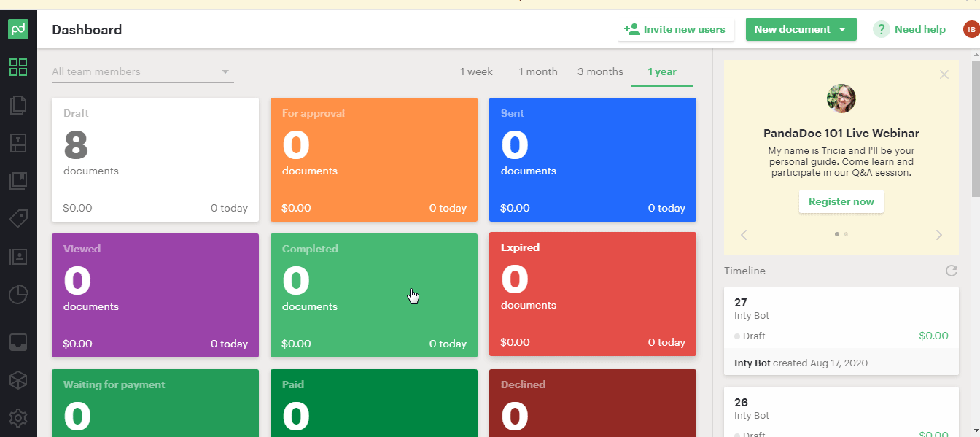This screenshot has height=437, width=980.
Task: Open the Catalog tag icon in sidebar
Action: coord(18,218)
